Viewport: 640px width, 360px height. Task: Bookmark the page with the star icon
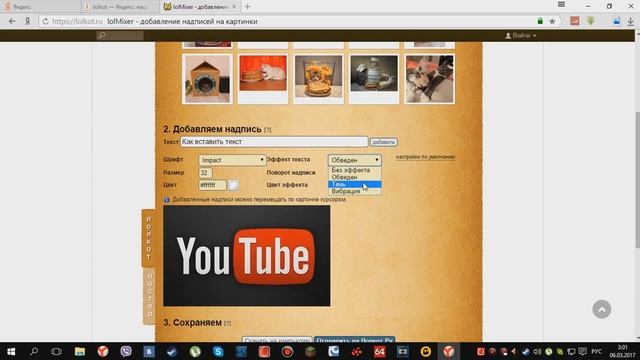(x=552, y=21)
